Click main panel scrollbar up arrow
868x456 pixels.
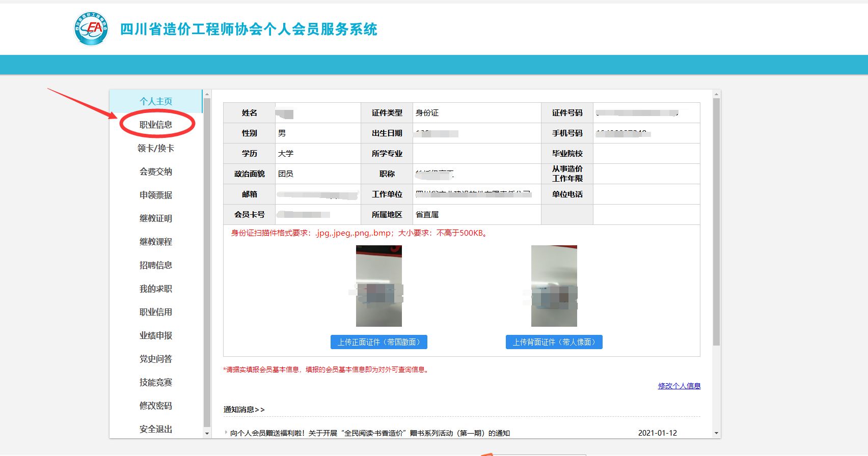pyautogui.click(x=716, y=94)
